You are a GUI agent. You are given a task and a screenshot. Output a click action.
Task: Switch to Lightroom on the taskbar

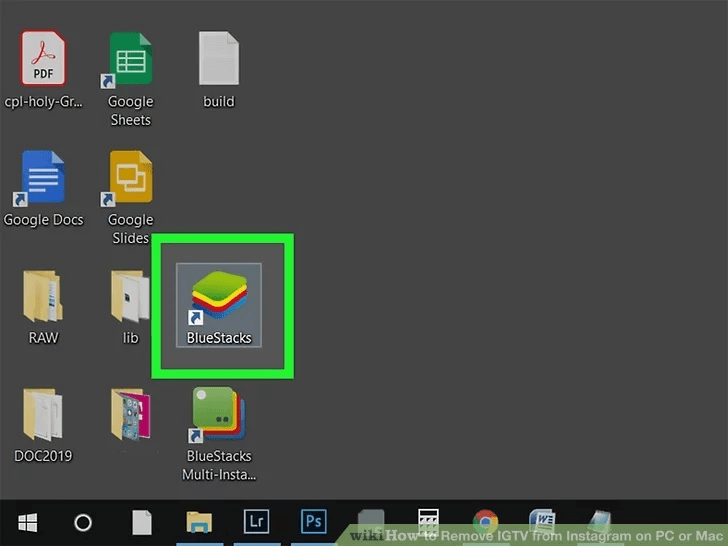click(256, 521)
